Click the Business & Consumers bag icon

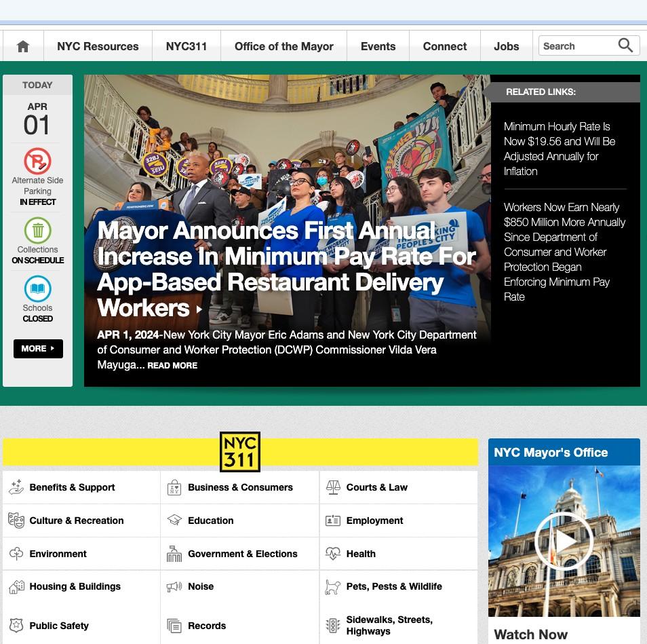pyautogui.click(x=174, y=487)
